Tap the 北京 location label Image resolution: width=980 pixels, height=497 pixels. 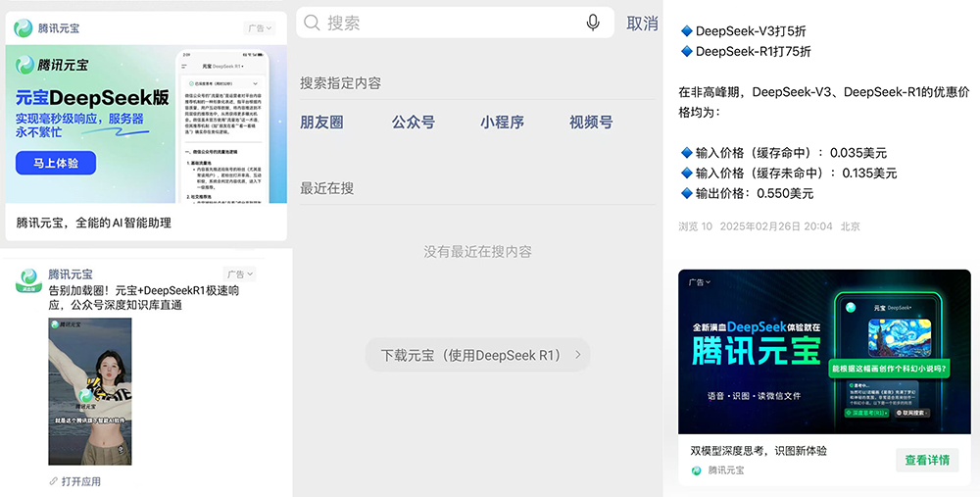pyautogui.click(x=850, y=226)
